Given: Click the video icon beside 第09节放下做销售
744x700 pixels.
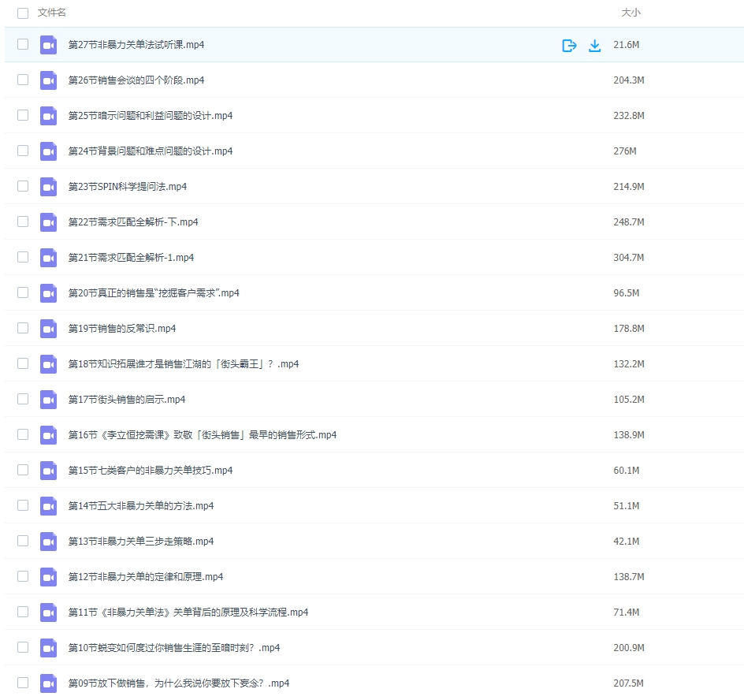Looking at the screenshot, I should pyautogui.click(x=48, y=683).
